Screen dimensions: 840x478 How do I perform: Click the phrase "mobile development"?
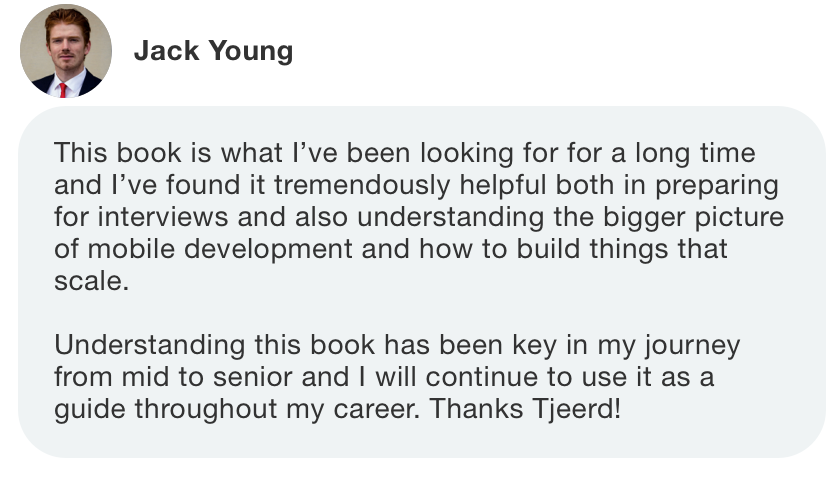[220, 249]
